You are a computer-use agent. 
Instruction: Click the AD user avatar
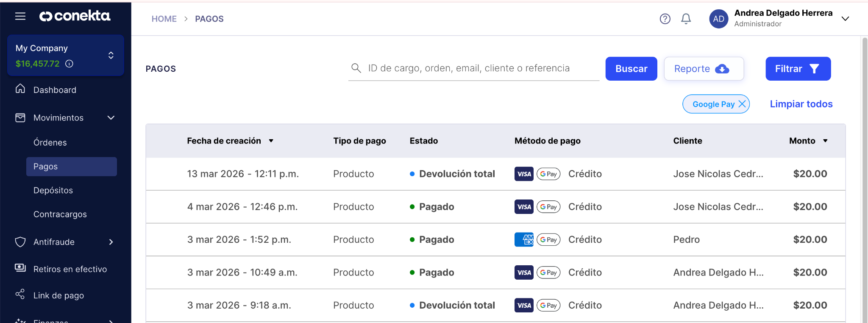pyautogui.click(x=718, y=19)
